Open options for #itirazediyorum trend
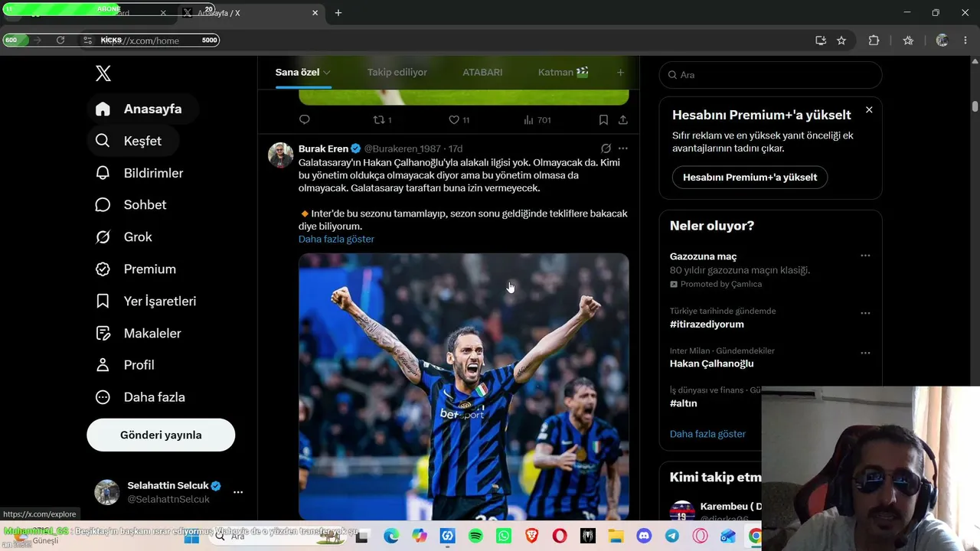 click(x=865, y=313)
